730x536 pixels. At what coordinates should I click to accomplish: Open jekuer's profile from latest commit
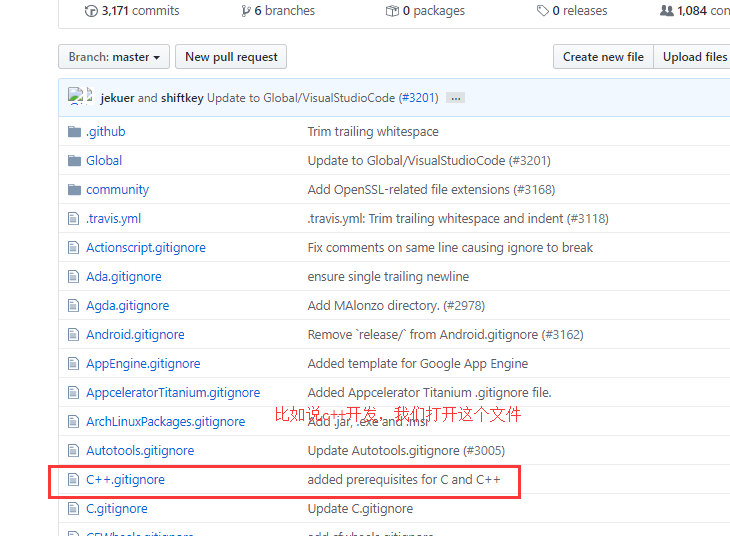pyautogui.click(x=117, y=98)
